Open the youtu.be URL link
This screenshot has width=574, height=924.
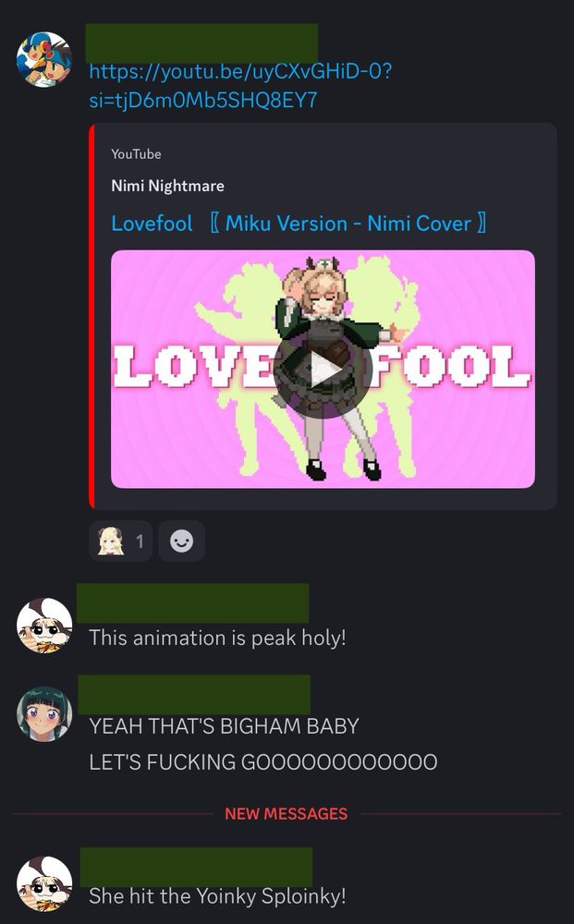[240, 85]
